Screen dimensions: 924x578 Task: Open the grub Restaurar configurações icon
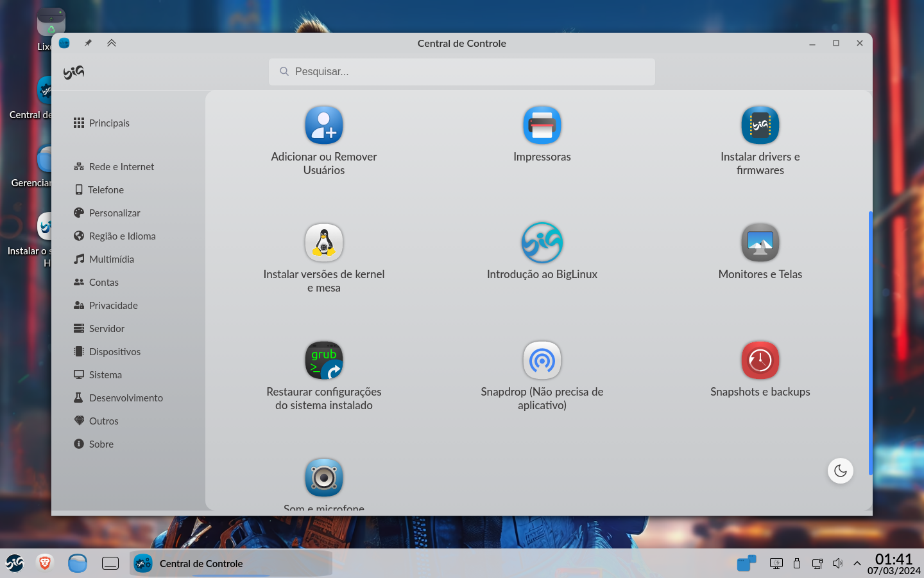(x=324, y=360)
